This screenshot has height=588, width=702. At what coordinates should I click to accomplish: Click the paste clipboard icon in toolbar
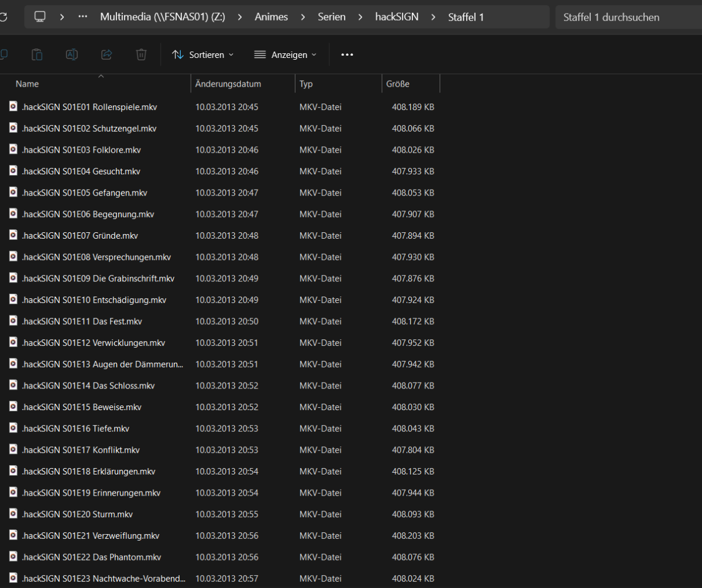click(x=37, y=54)
